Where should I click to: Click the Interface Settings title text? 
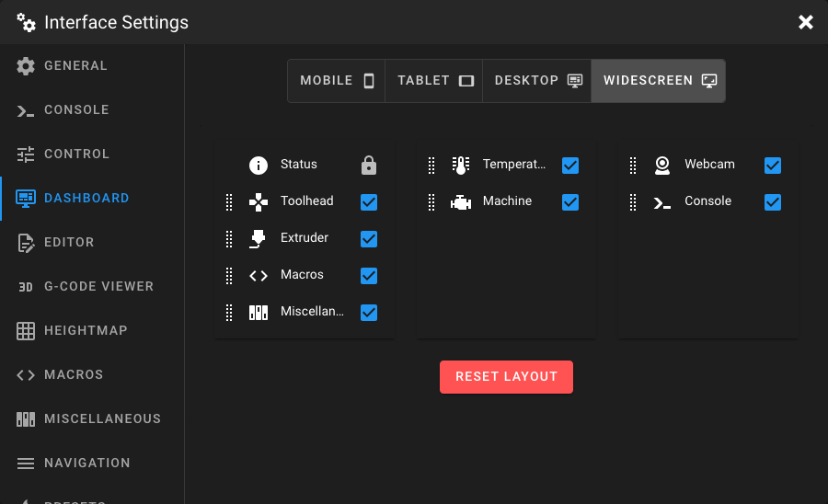point(116,22)
